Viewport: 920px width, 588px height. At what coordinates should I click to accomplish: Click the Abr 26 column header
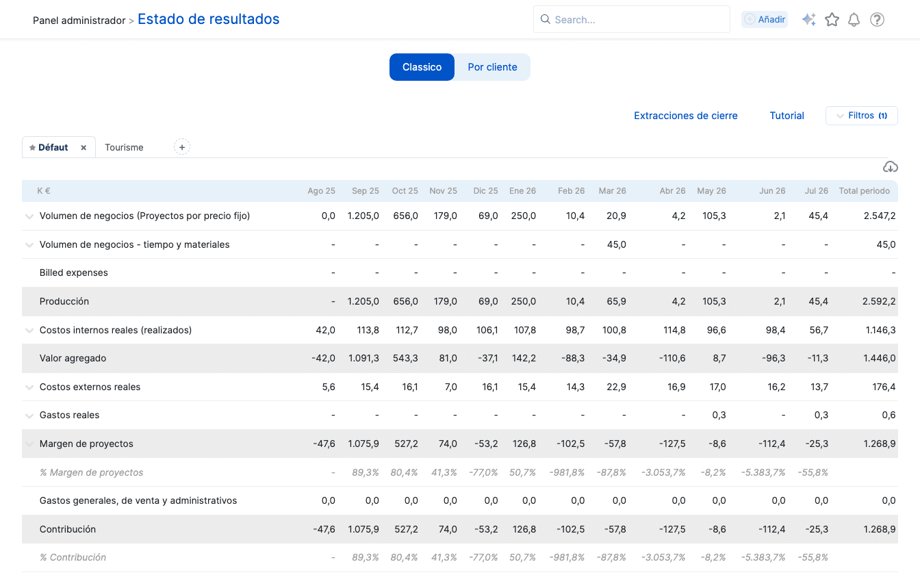pyautogui.click(x=672, y=191)
